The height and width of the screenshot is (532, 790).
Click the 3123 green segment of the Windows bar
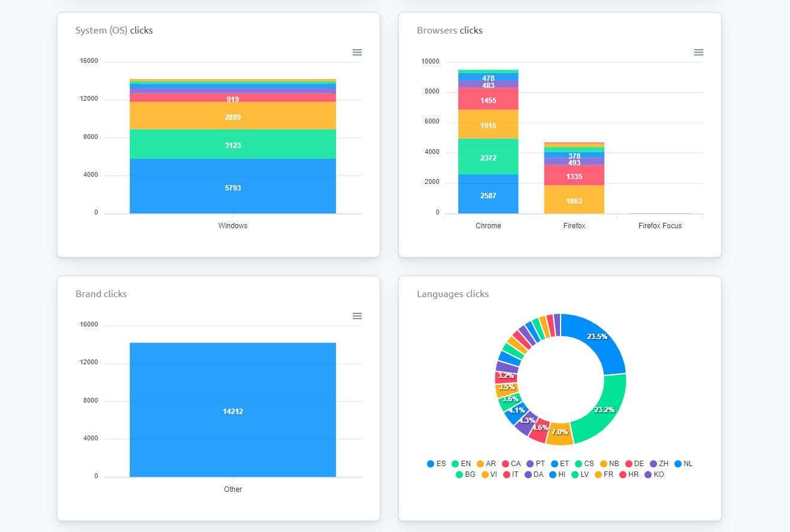tap(233, 144)
